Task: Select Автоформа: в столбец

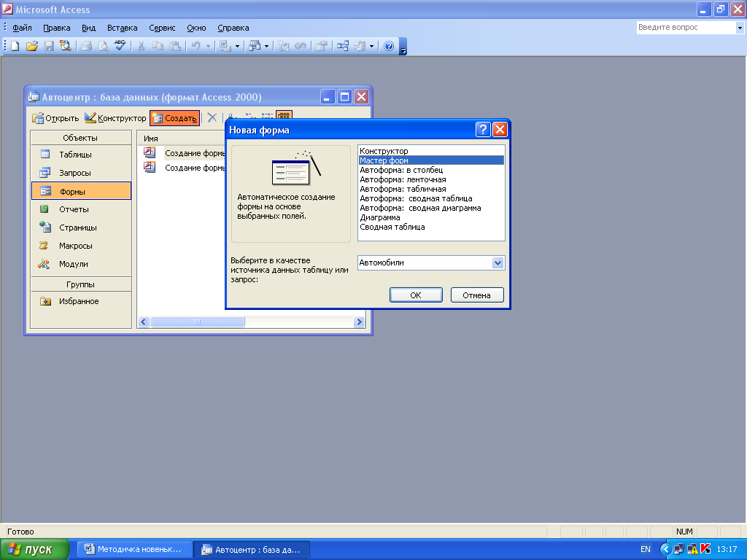Action: (x=431, y=170)
